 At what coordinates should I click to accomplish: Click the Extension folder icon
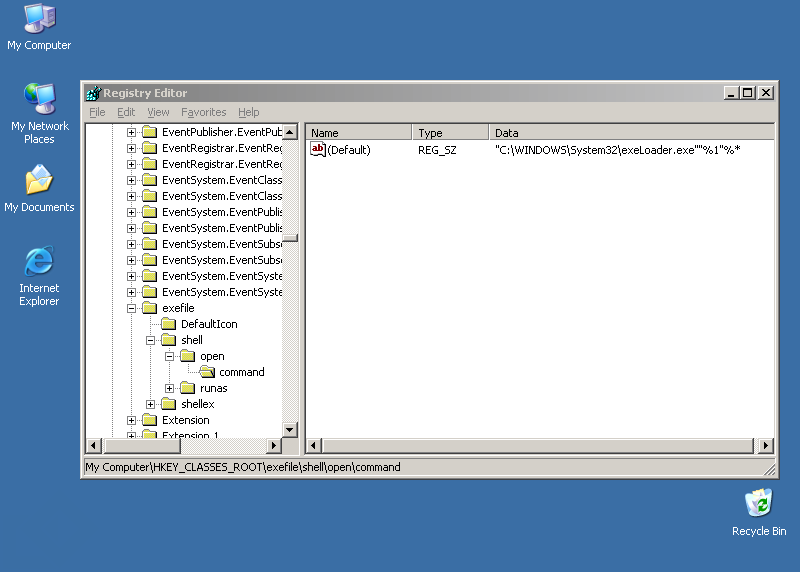point(149,420)
